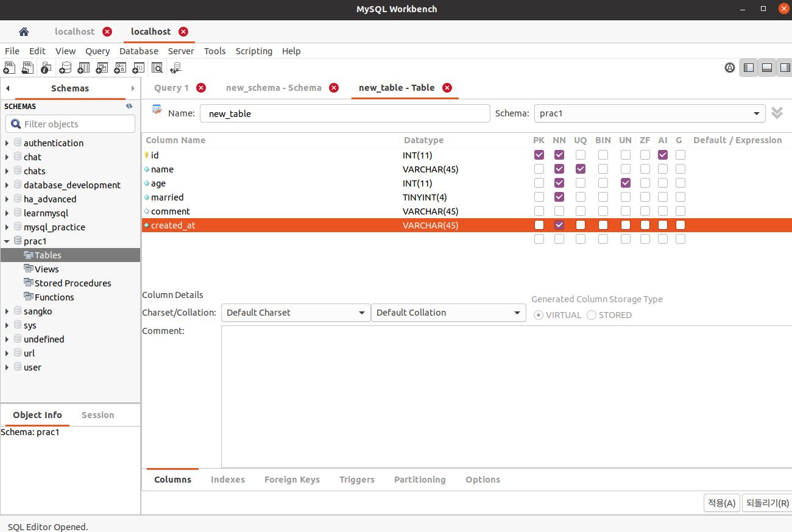Click the Create new table toolbar icon
This screenshot has height=532, width=792.
[83, 68]
